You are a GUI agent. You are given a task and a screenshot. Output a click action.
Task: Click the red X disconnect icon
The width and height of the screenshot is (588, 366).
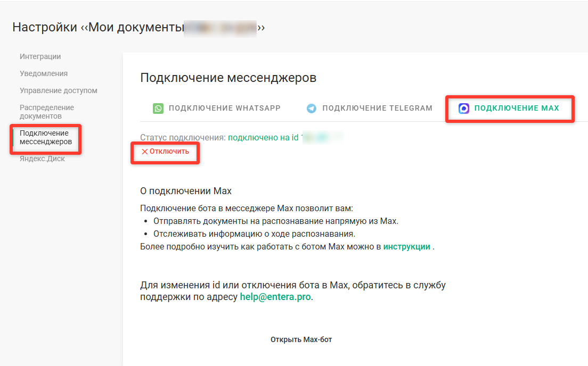[x=145, y=152]
